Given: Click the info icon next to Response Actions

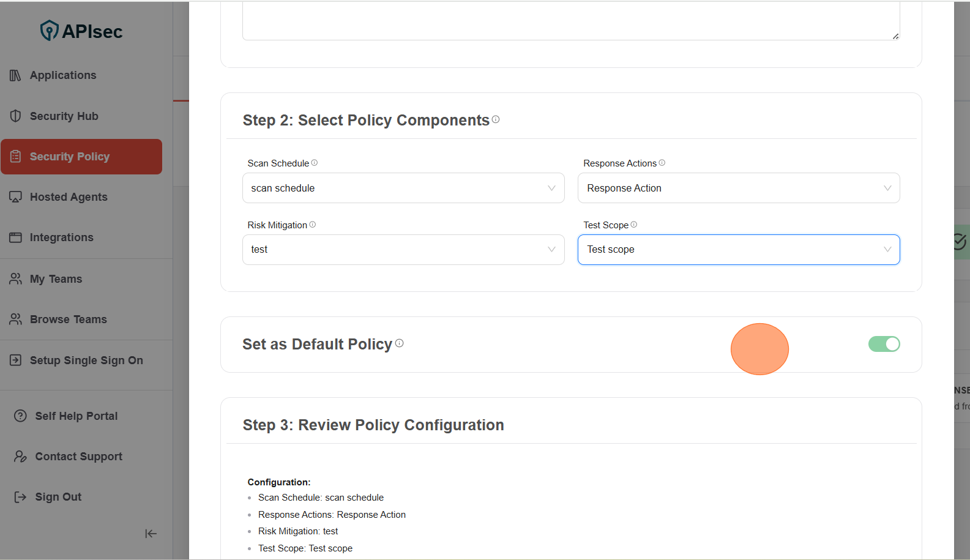Looking at the screenshot, I should [662, 163].
